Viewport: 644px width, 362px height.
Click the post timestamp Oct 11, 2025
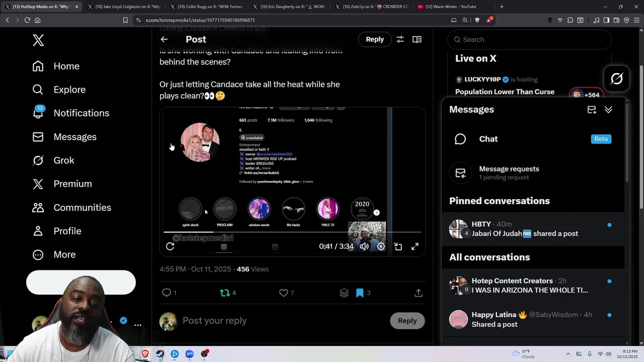195,269
